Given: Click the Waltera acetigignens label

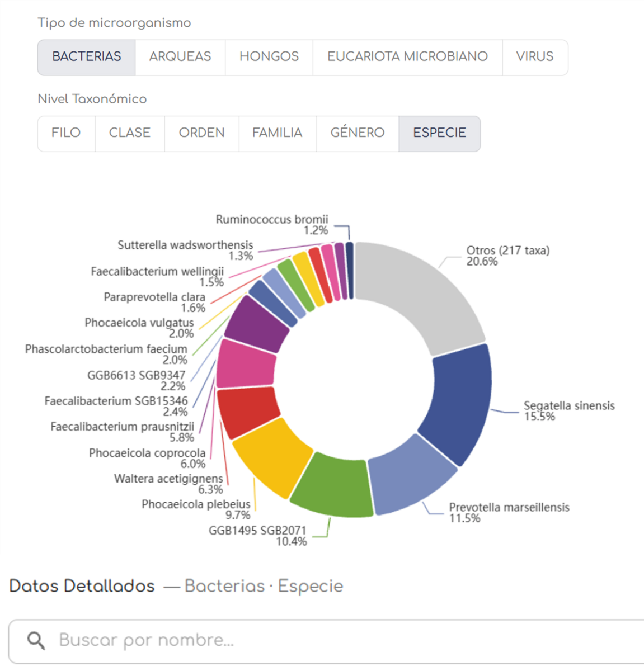Looking at the screenshot, I should pos(168,484).
